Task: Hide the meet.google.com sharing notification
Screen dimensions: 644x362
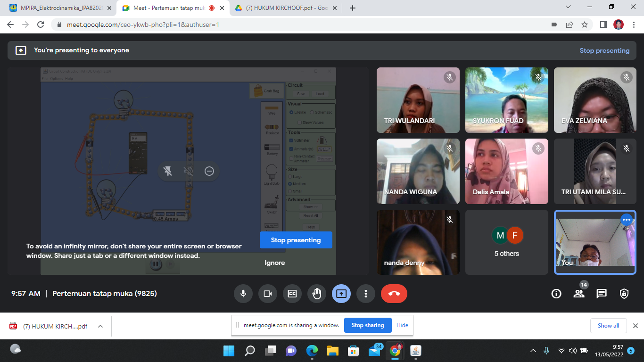Action: point(402,325)
